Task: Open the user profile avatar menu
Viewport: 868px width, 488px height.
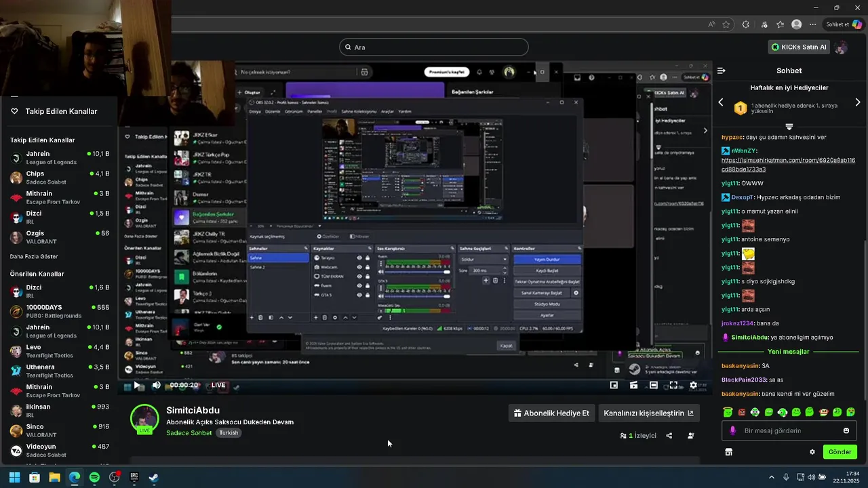Action: [x=842, y=47]
